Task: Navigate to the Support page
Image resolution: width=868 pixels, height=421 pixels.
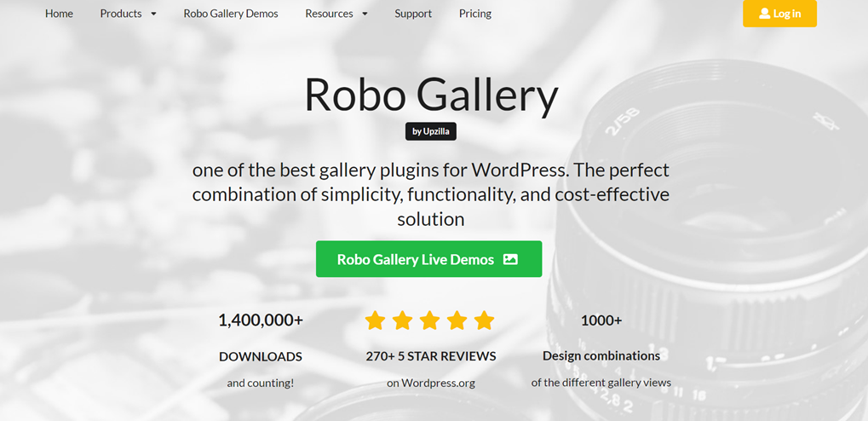Action: point(413,14)
